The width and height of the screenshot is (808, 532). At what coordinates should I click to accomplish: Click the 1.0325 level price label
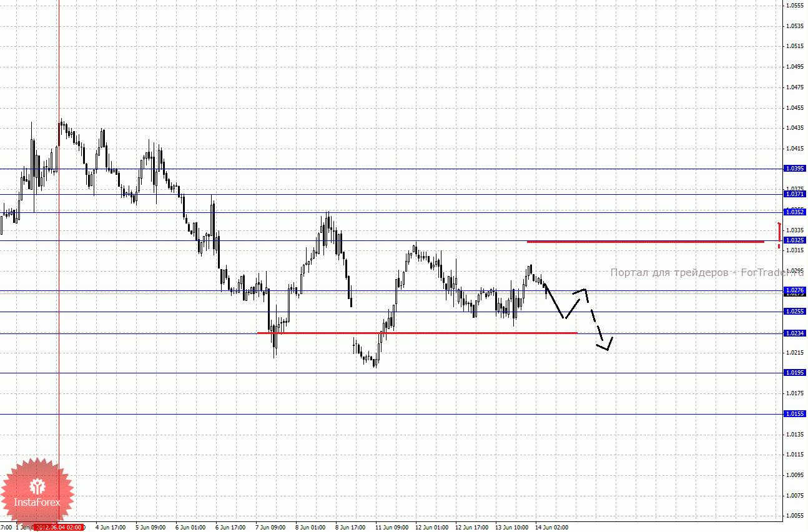(796, 240)
